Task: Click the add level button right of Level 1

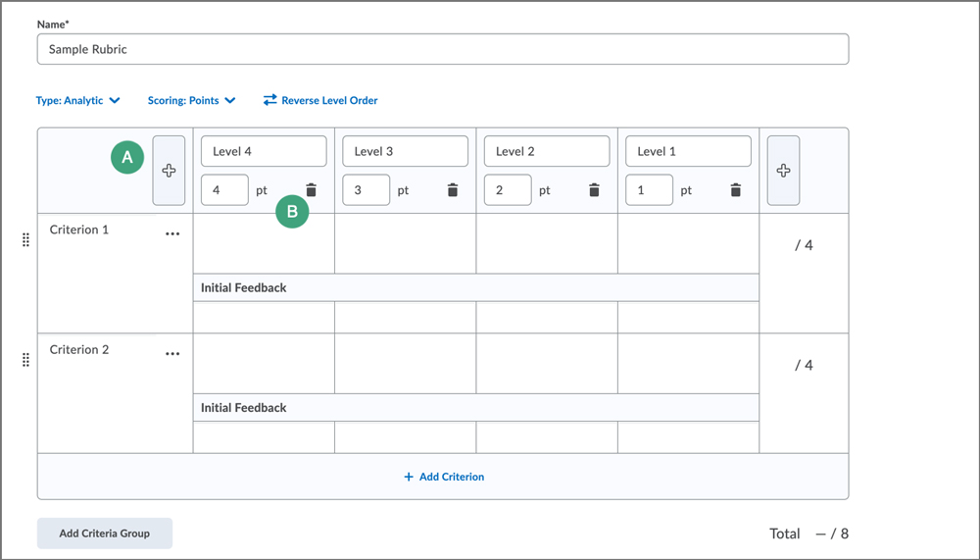Action: [x=783, y=171]
